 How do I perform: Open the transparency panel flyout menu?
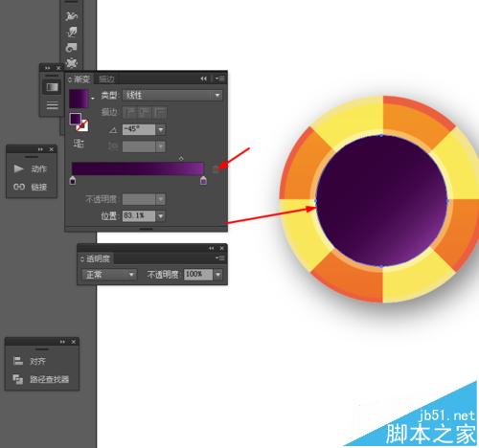click(220, 258)
